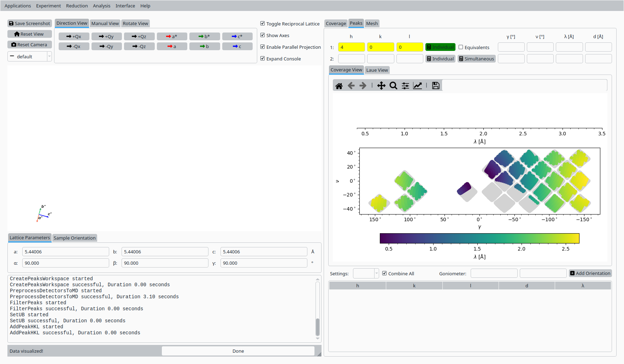This screenshot has height=364, width=624.
Task: Select the Zoom magnifier tool
Action: 393,86
